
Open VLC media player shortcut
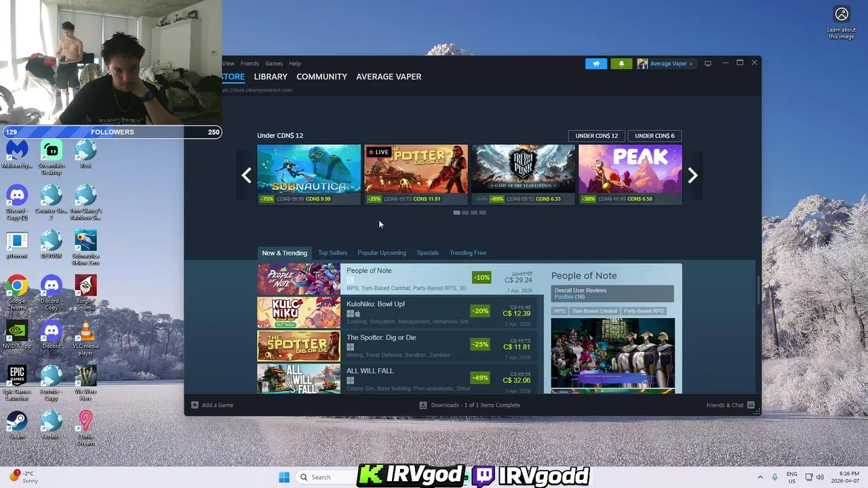point(85,338)
